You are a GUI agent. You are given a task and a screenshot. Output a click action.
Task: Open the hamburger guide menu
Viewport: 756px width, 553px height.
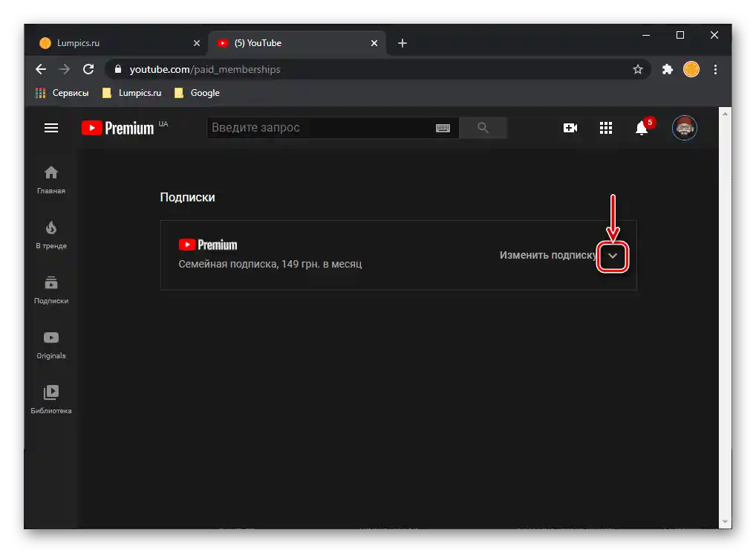51,128
